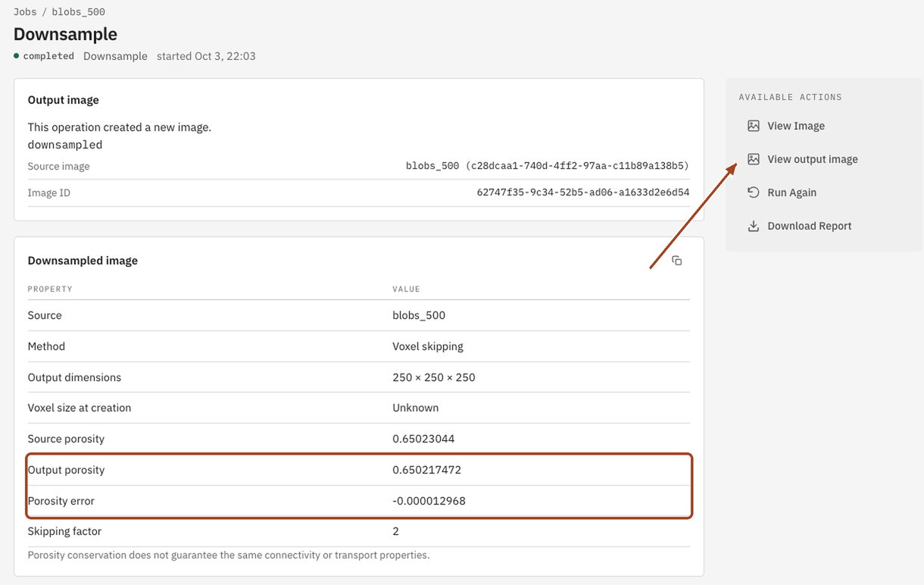Click the completed status label
The width and height of the screenshot is (924, 585).
[x=48, y=56]
